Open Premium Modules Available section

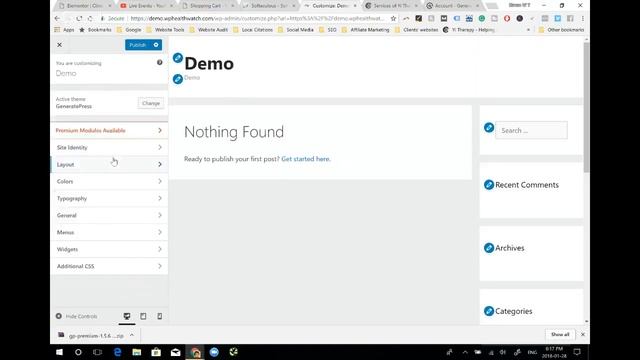pyautogui.click(x=109, y=131)
